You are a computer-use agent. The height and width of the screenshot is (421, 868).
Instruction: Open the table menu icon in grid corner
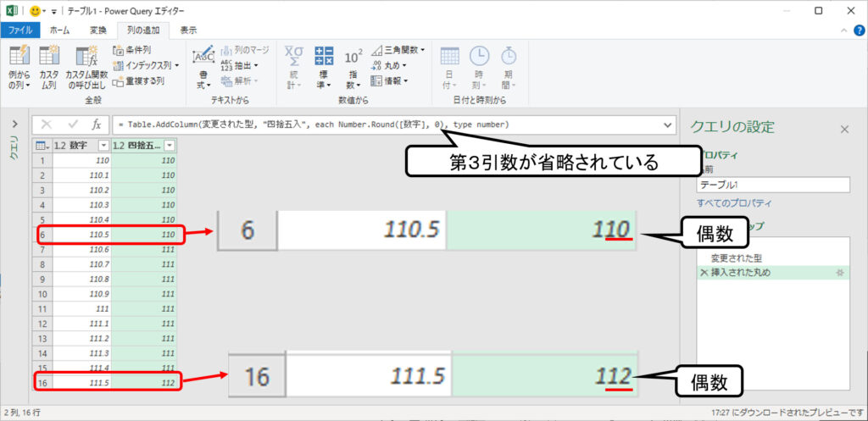click(41, 146)
